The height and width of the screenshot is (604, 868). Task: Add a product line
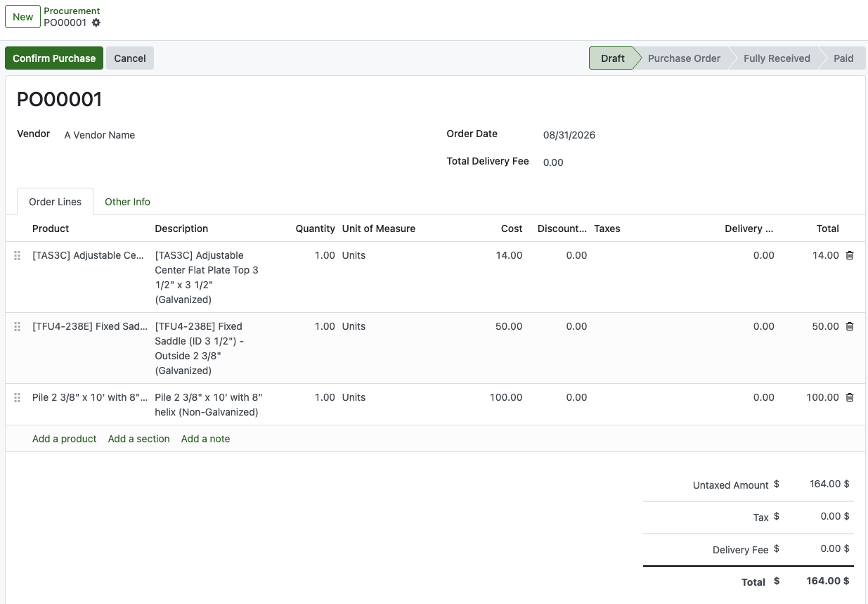coord(65,439)
